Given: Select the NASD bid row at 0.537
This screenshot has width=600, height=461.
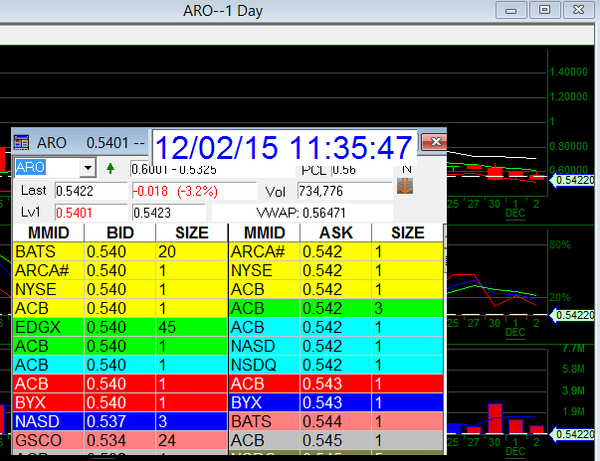Looking at the screenshot, I should [120, 421].
